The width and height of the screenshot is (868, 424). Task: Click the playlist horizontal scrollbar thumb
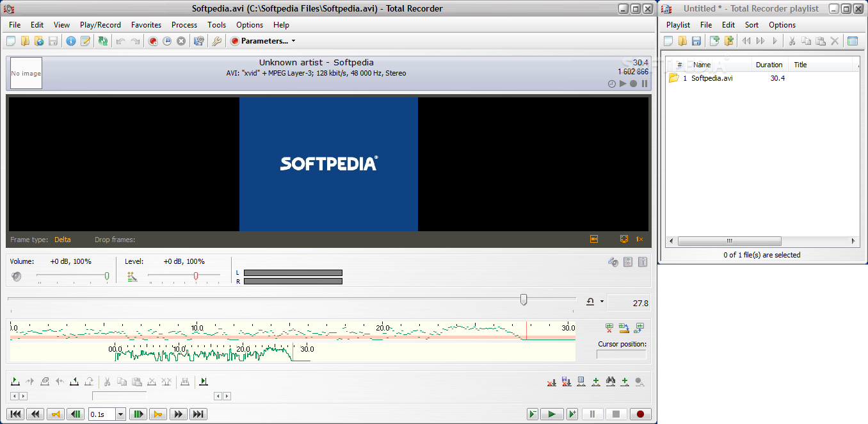click(x=730, y=241)
